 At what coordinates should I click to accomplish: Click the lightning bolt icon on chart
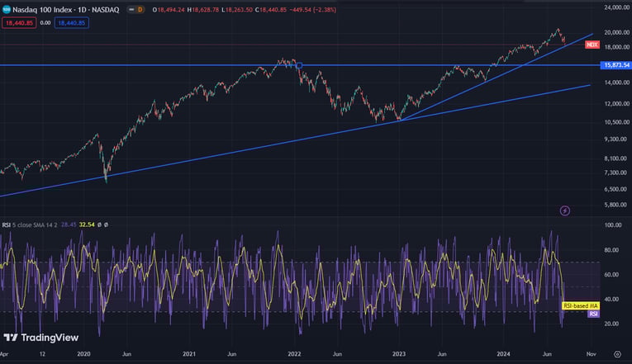(565, 210)
